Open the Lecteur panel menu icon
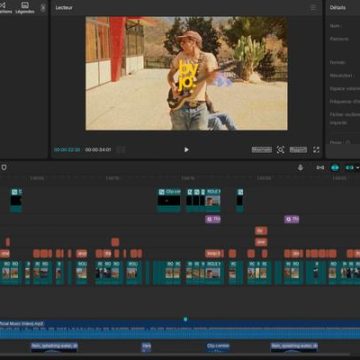 313,7
